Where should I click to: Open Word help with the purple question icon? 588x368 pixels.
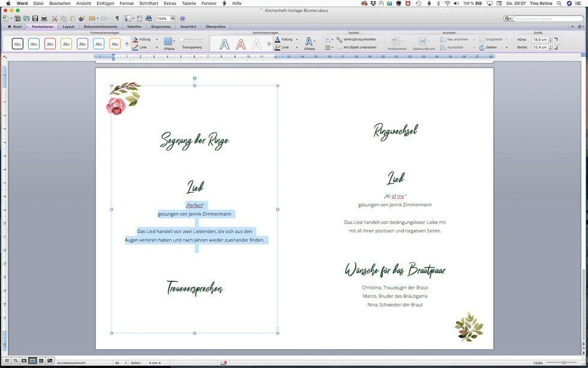182,19
